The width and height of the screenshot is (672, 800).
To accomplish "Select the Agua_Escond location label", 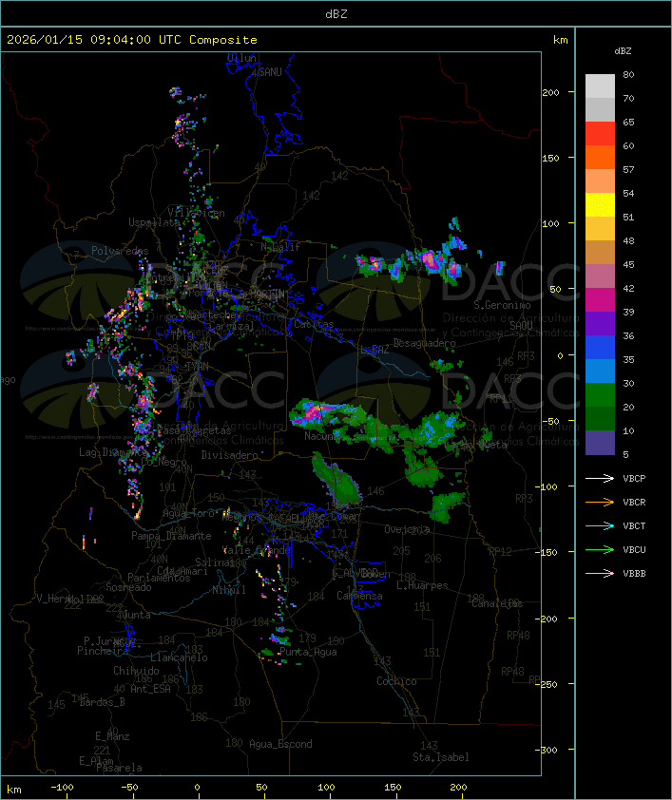I will coord(280,744).
